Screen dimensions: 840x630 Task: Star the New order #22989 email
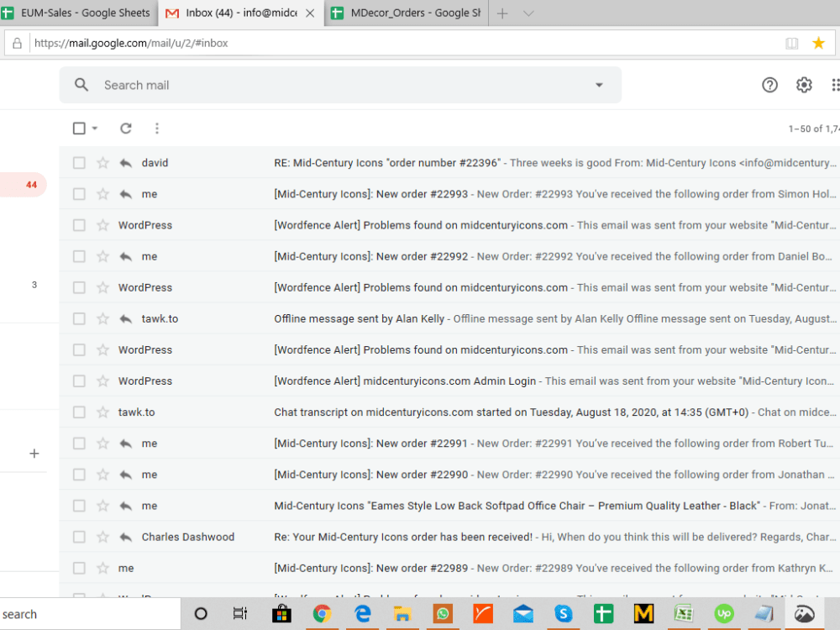pyautogui.click(x=102, y=568)
